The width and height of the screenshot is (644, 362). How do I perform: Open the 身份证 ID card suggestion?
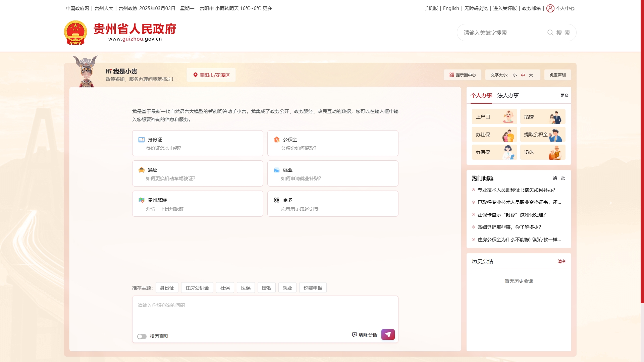(198, 143)
